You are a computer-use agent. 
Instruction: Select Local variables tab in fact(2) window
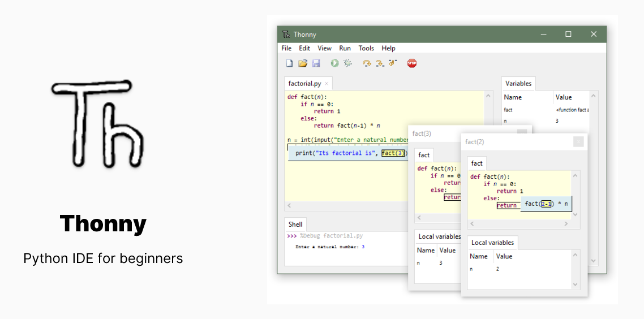492,242
